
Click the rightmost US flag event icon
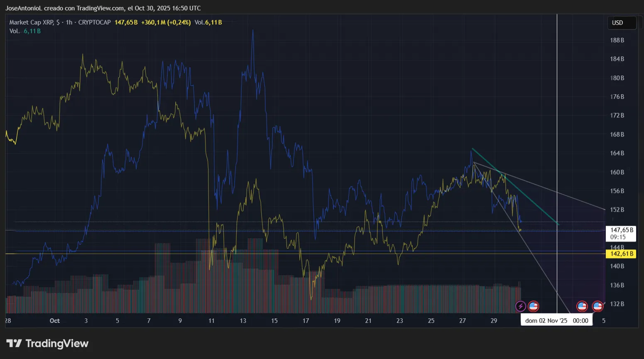(x=597, y=306)
